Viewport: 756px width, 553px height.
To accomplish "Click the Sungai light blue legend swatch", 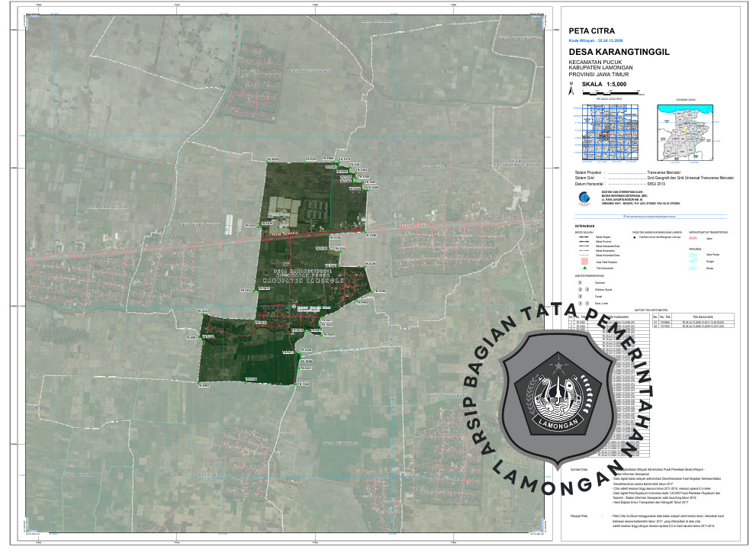I will (693, 260).
